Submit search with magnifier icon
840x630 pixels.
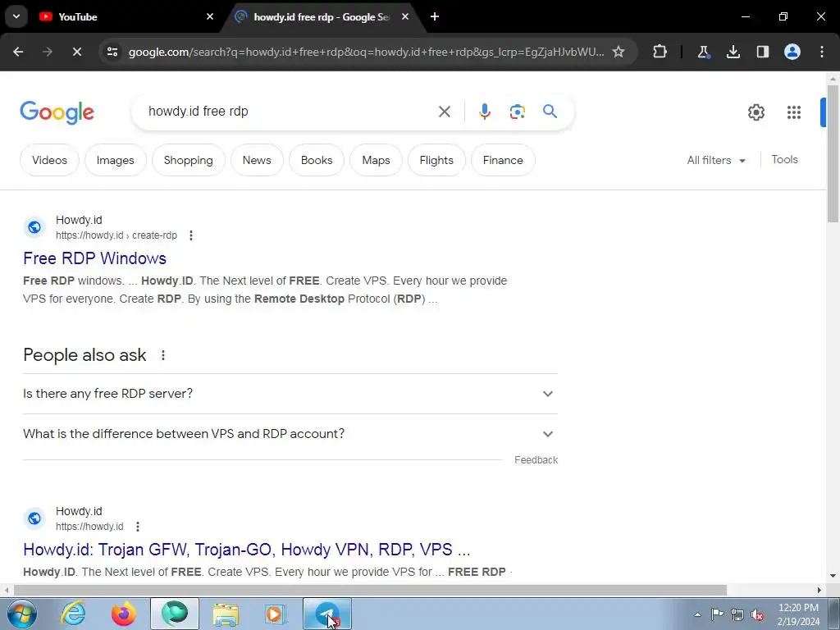tap(550, 112)
